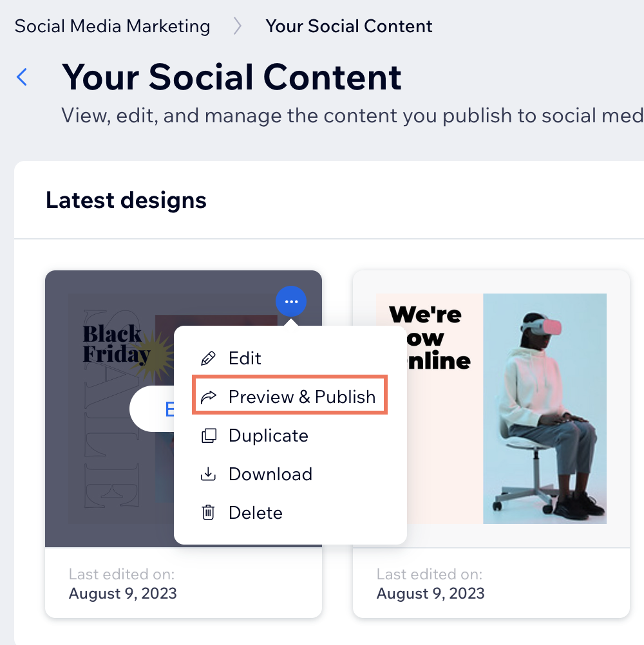The height and width of the screenshot is (645, 644).
Task: Click the partially hidden white Edit button
Action: tap(152, 409)
